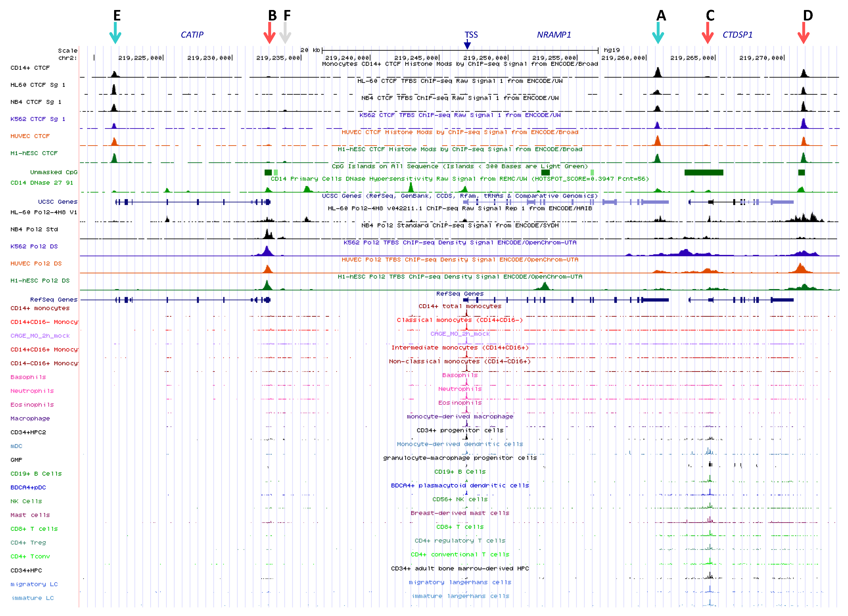Click the large CpG island block near CTDSP1
Image resolution: width=848 pixels, height=616 pixels.
click(x=704, y=172)
